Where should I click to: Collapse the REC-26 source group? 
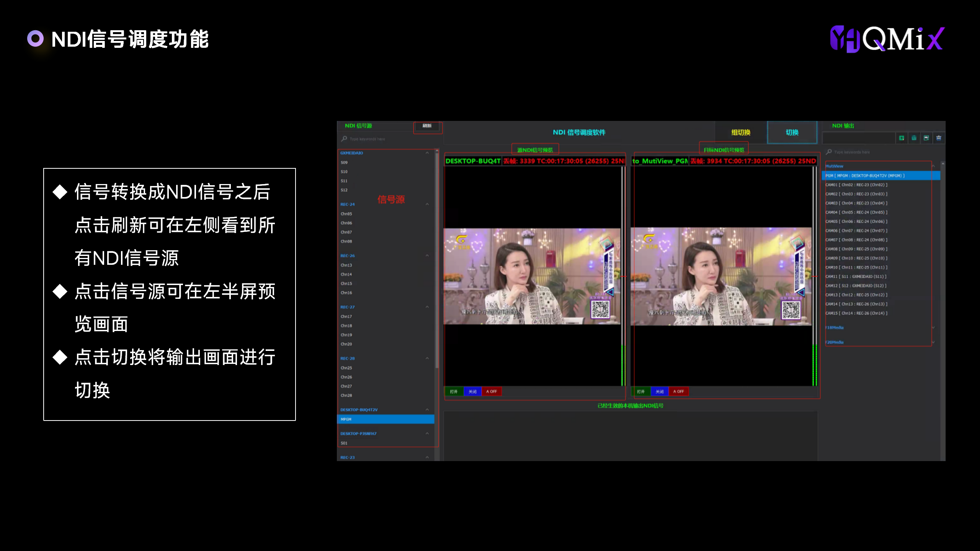click(427, 256)
